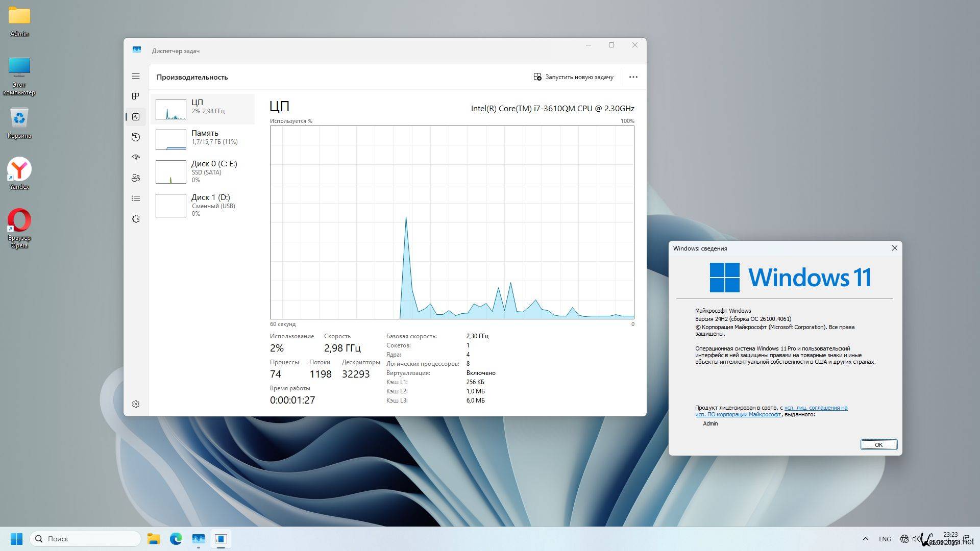Screen dimensions: 980x551
Task: Open the three-dot more options menu
Action: 633,77
